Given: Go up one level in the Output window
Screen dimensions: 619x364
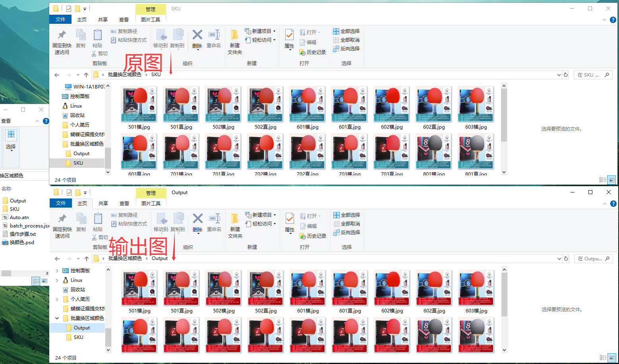Looking at the screenshot, I should click(x=87, y=259).
